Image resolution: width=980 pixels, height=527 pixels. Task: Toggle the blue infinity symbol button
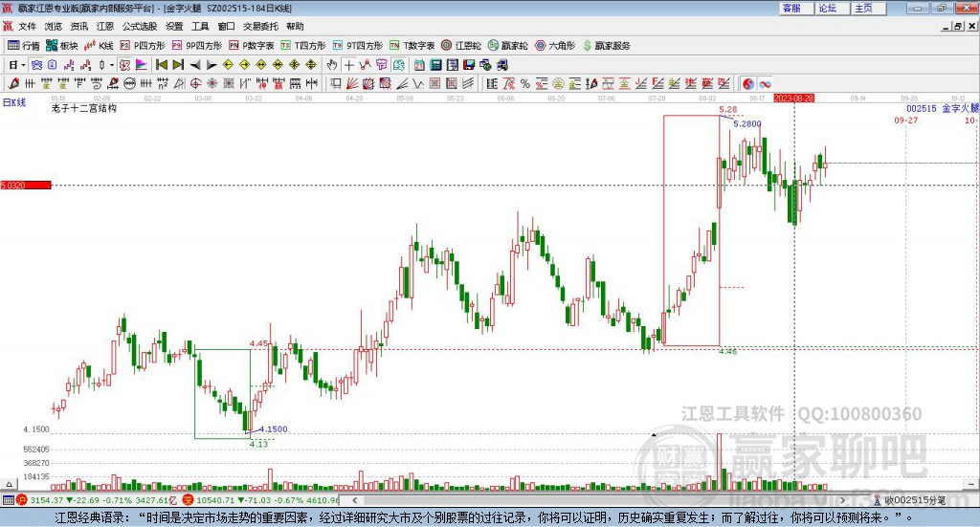point(765,83)
